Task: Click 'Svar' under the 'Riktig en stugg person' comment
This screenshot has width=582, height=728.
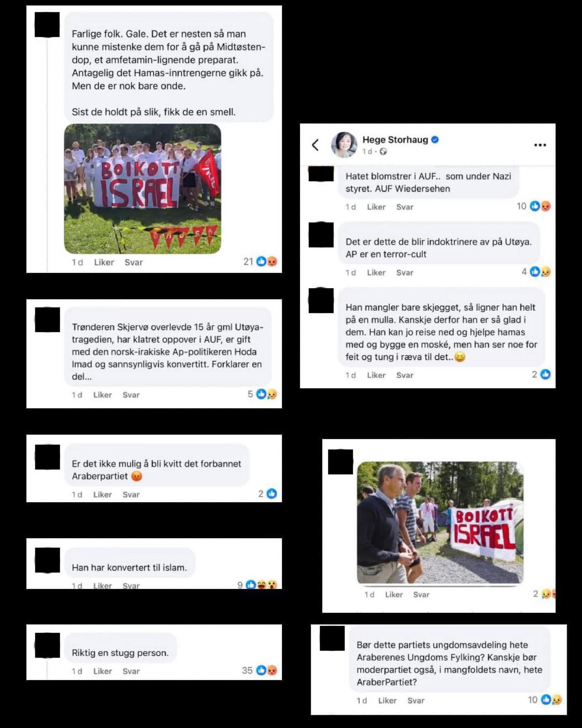Action: pos(131,671)
